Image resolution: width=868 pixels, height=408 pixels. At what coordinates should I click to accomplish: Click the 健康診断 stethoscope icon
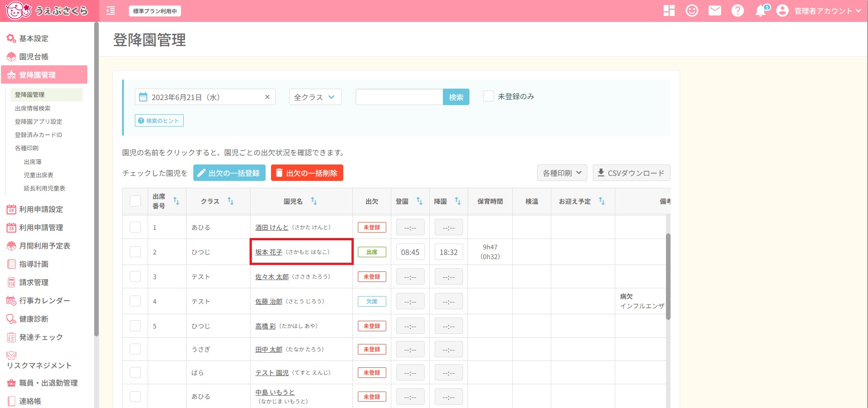coord(11,319)
